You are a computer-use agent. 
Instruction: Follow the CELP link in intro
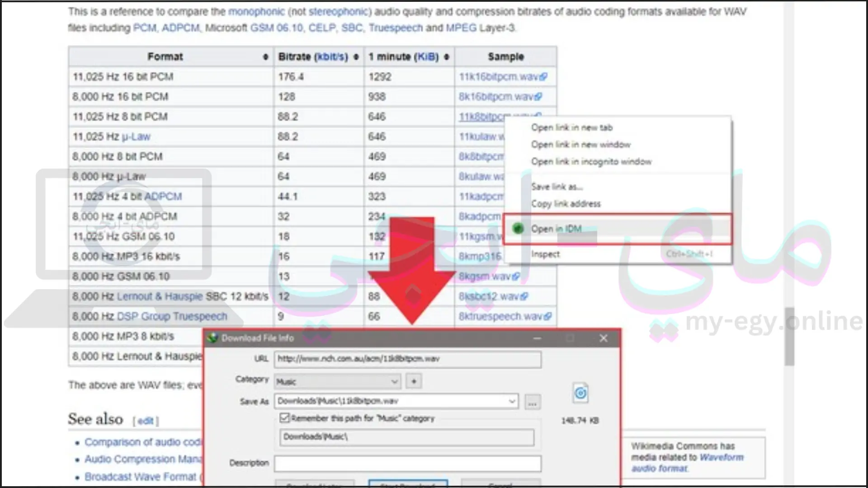point(322,28)
